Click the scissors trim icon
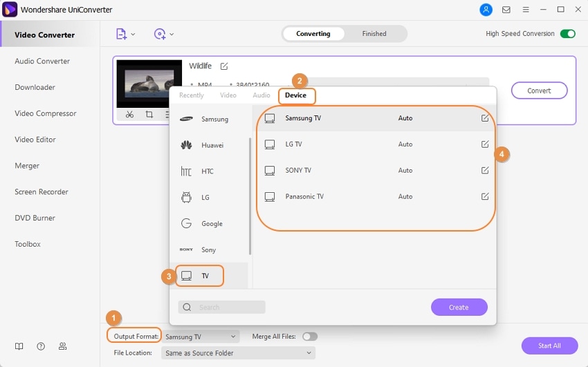588x367 pixels. click(130, 114)
